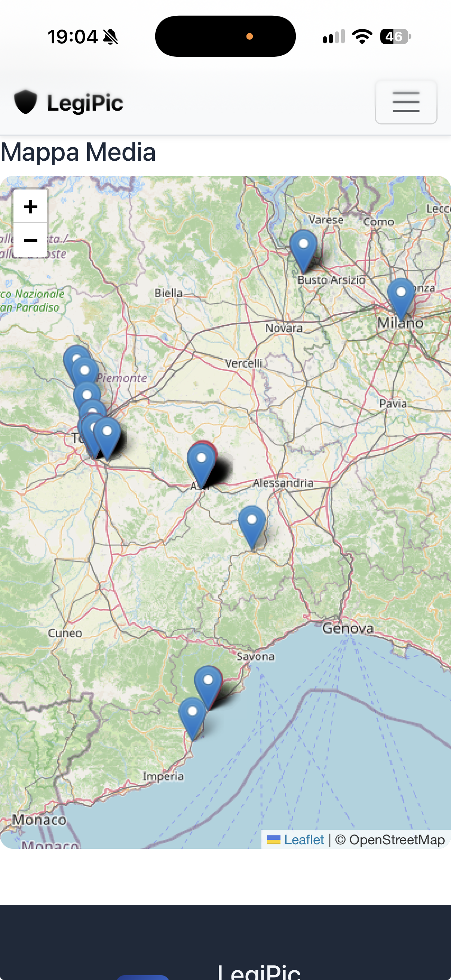Click the Como label on the map

tap(378, 222)
